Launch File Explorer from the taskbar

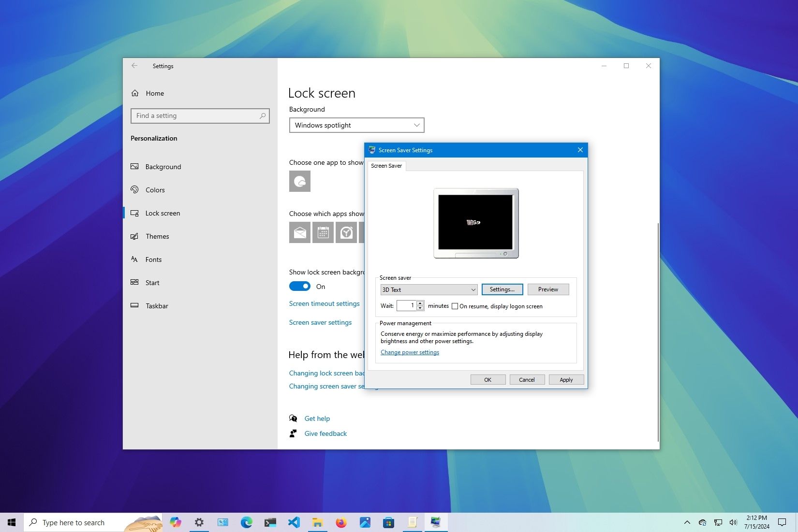click(x=317, y=522)
